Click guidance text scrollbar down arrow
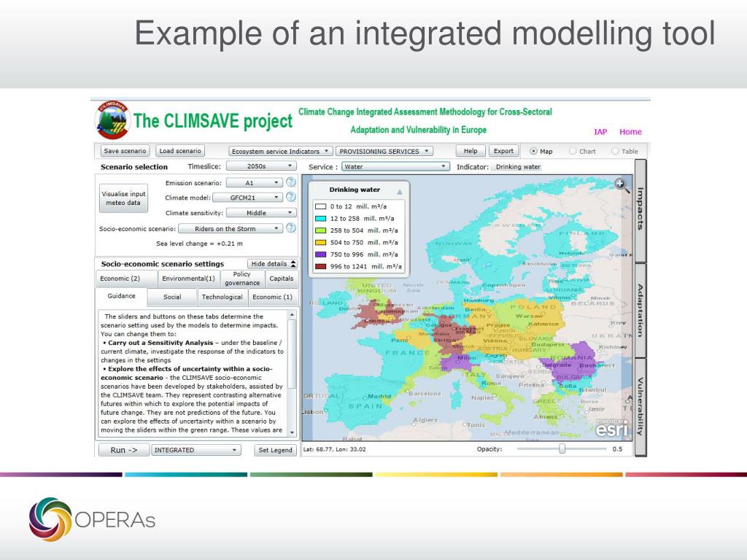The image size is (747, 560). click(292, 432)
